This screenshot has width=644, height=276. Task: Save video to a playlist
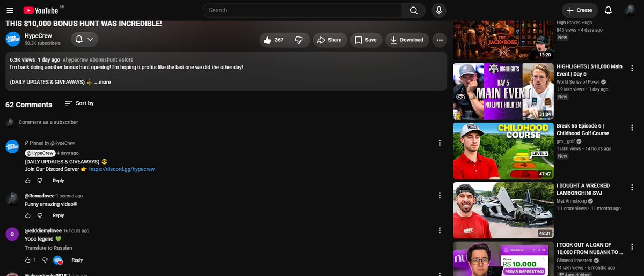coord(365,40)
